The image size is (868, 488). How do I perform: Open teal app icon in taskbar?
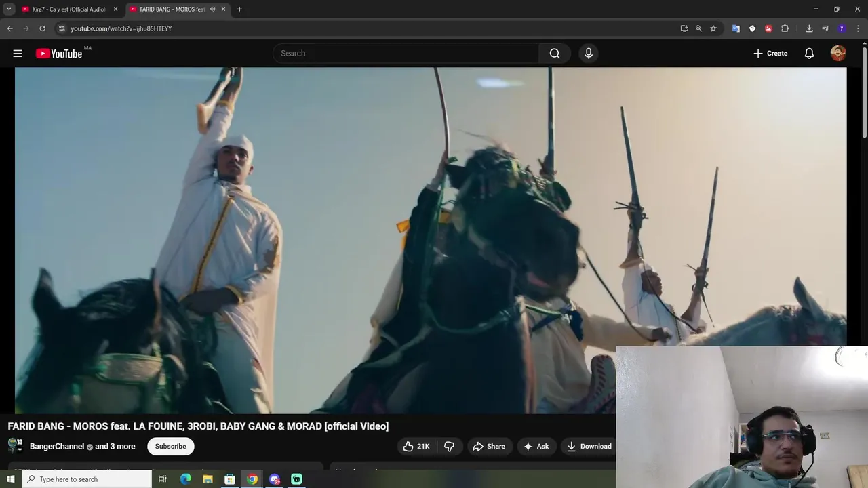tap(296, 479)
